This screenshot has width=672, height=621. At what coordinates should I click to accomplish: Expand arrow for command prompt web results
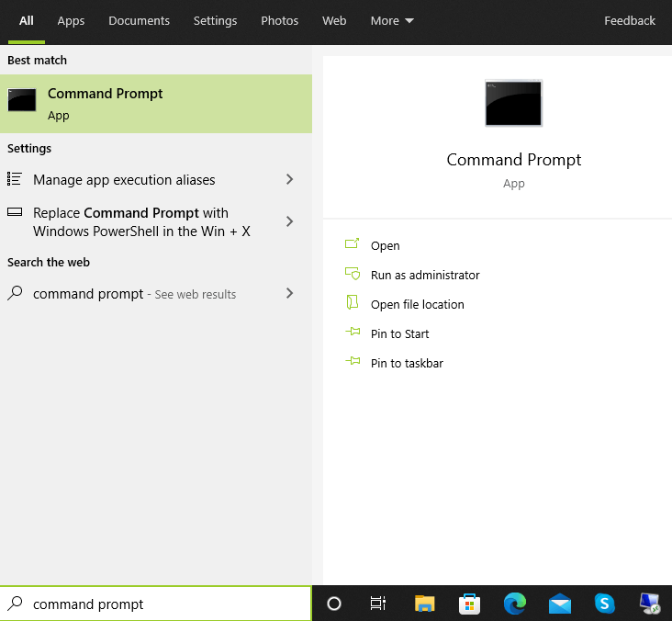pyautogui.click(x=290, y=293)
